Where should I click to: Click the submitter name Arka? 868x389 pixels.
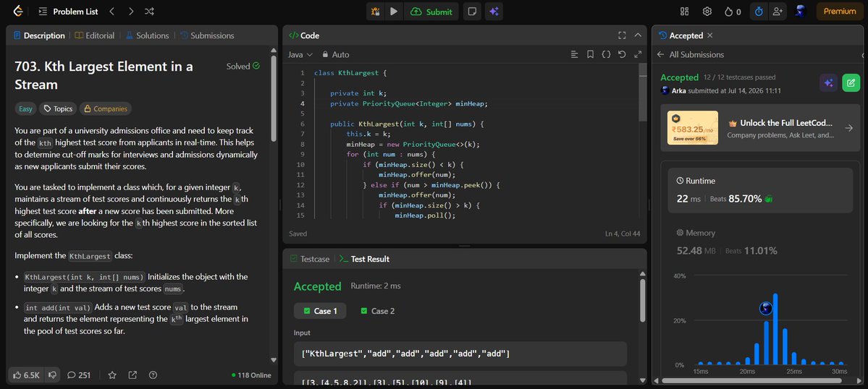[x=678, y=90]
